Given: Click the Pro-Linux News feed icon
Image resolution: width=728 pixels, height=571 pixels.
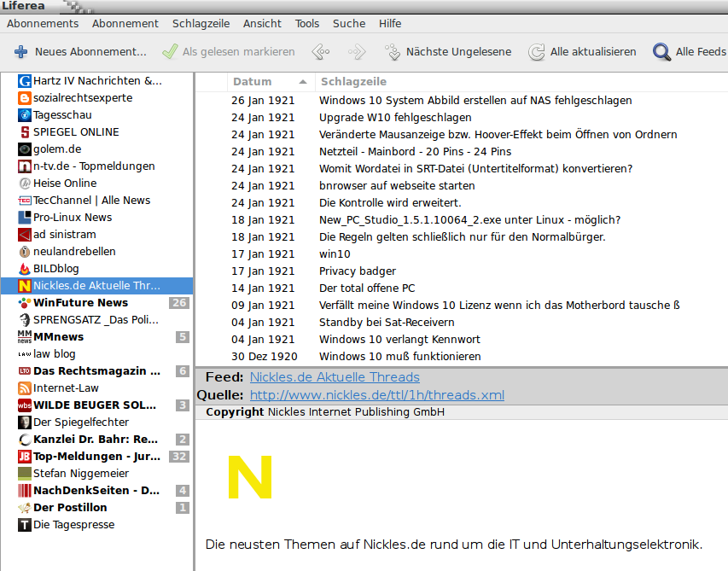Looking at the screenshot, I should click(25, 218).
